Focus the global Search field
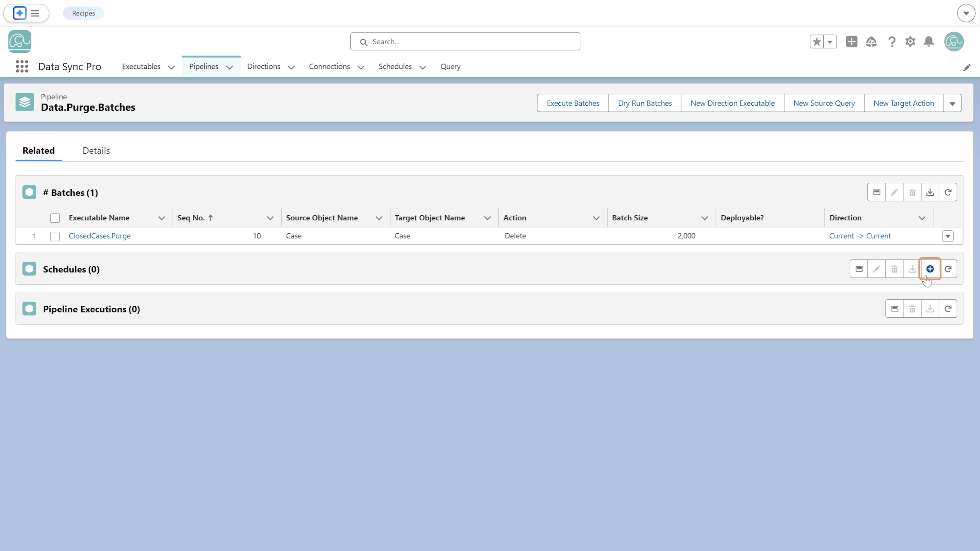The width and height of the screenshot is (980, 551). pos(465,41)
